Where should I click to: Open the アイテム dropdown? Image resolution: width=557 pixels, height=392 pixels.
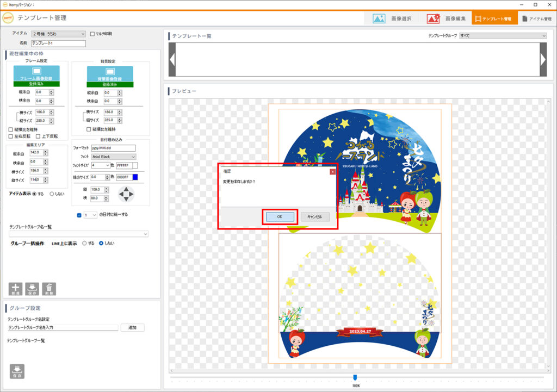[59, 34]
